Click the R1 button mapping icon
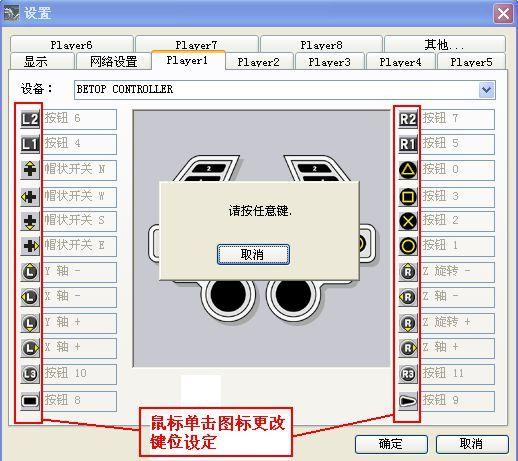 coord(408,144)
